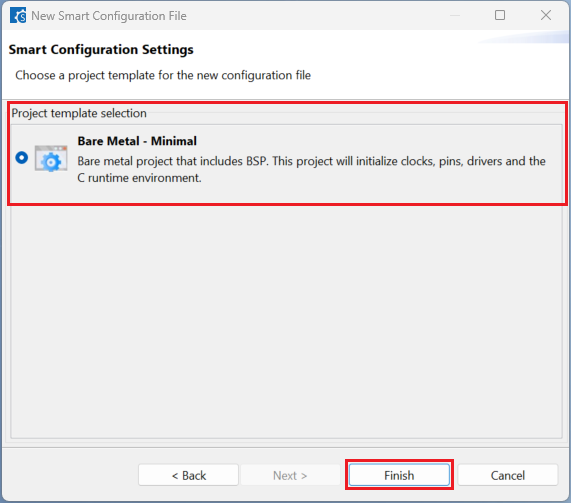Click the wizard banner graphic near the heading
This screenshot has height=503, width=571.
(x=524, y=38)
